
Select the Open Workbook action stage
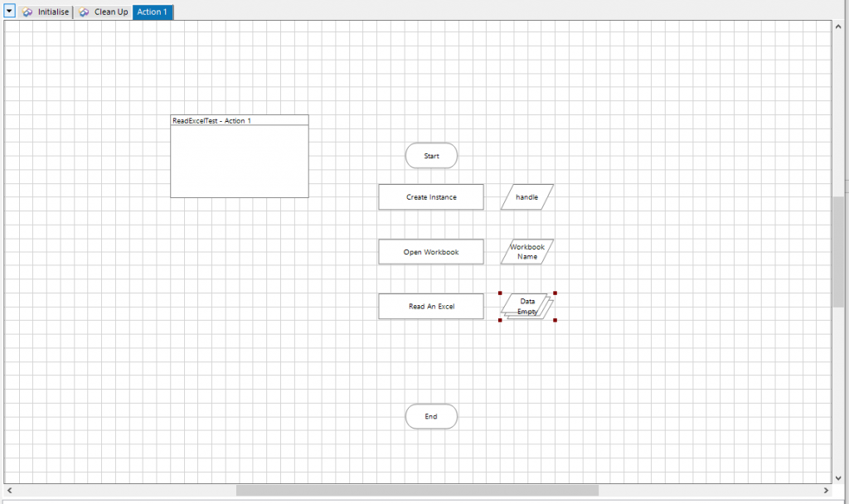point(431,252)
